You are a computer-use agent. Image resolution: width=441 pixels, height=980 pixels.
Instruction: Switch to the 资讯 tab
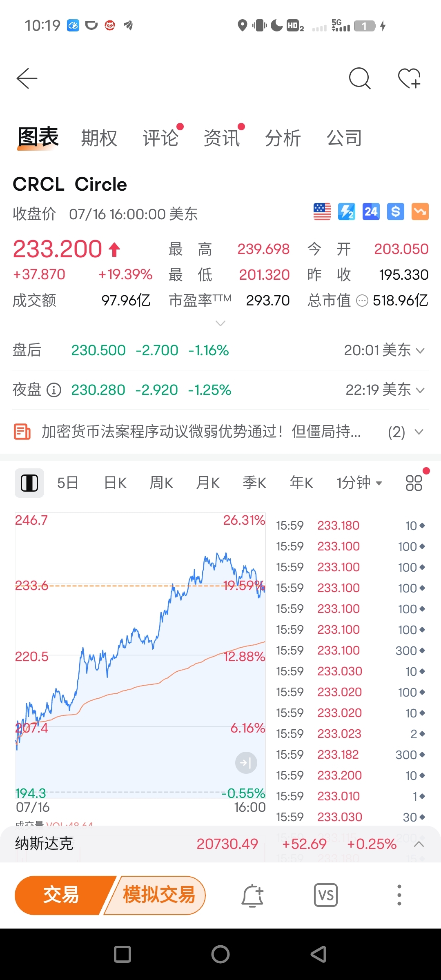point(222,138)
